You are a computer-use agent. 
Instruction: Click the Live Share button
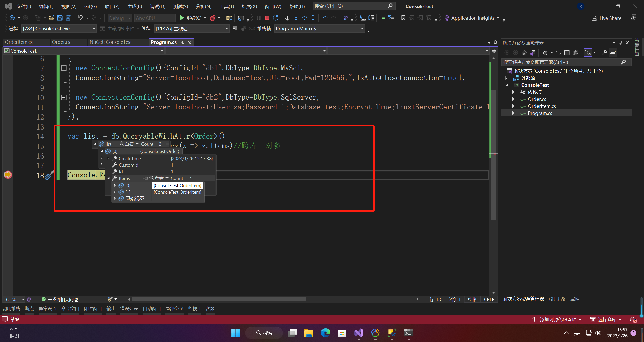click(606, 18)
